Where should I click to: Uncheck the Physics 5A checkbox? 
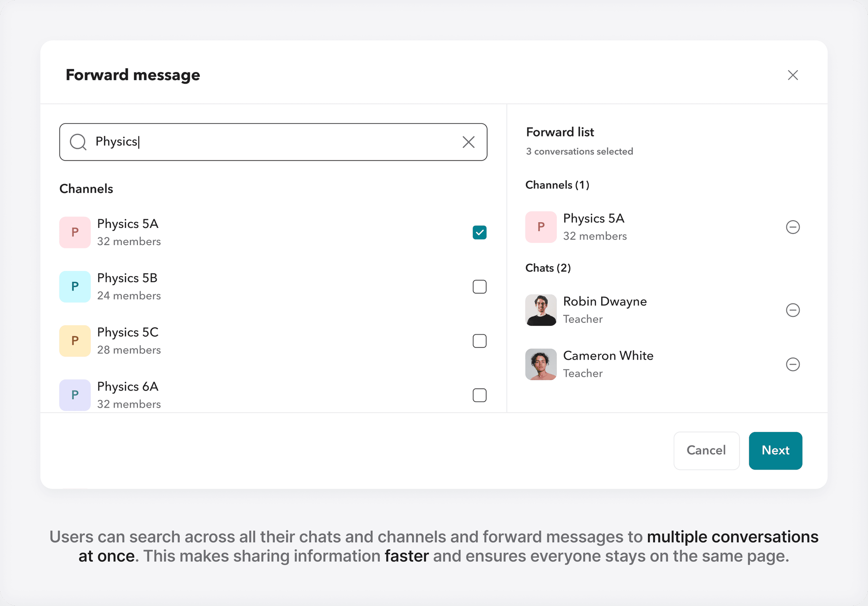pyautogui.click(x=479, y=233)
